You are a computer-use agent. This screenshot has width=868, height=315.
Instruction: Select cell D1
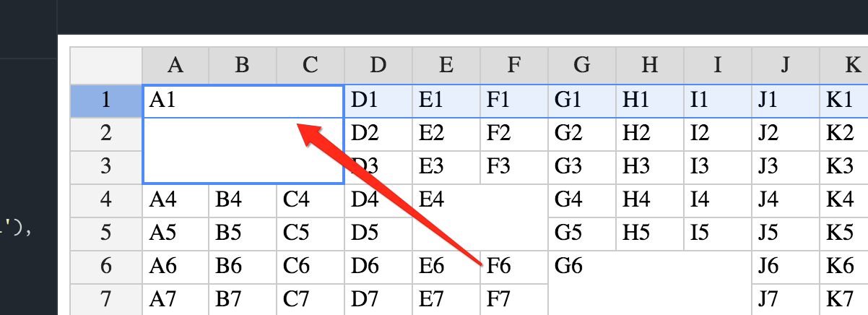click(x=379, y=100)
